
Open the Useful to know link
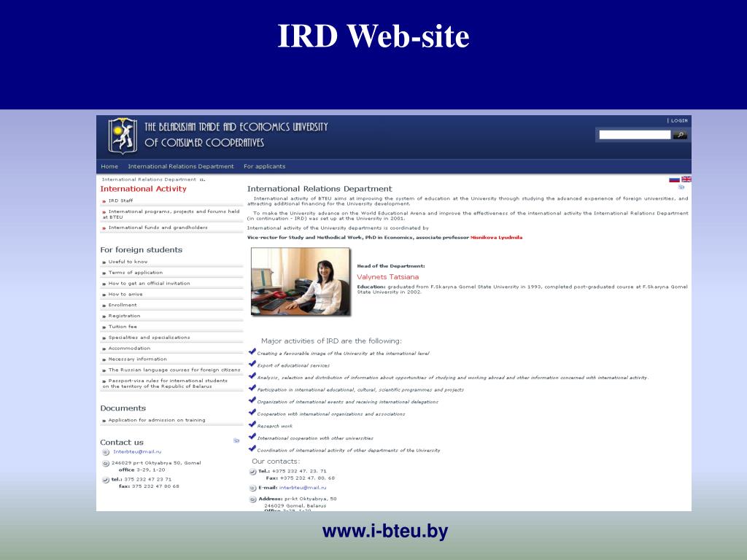[128, 262]
